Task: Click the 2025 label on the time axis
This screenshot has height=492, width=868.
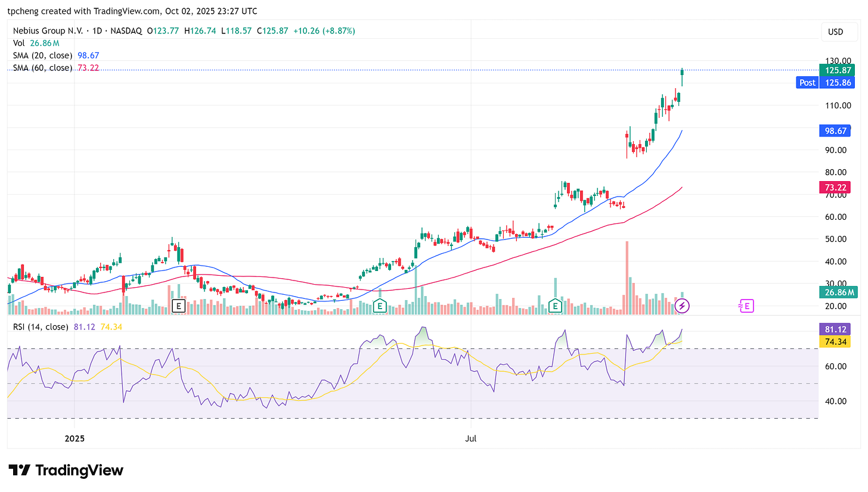Action: [x=75, y=439]
